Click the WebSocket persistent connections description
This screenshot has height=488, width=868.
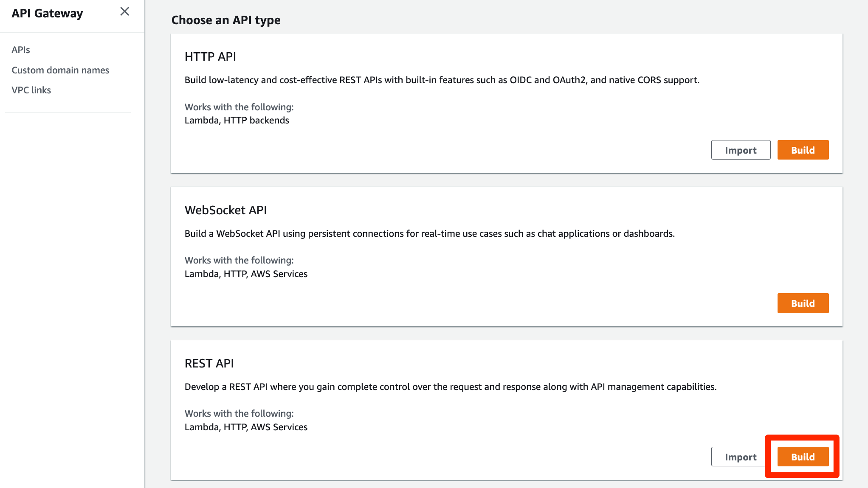tap(429, 233)
